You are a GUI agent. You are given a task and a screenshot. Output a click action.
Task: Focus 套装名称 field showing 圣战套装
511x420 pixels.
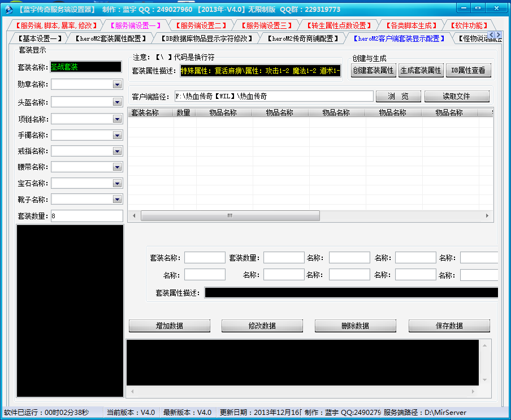(x=86, y=67)
